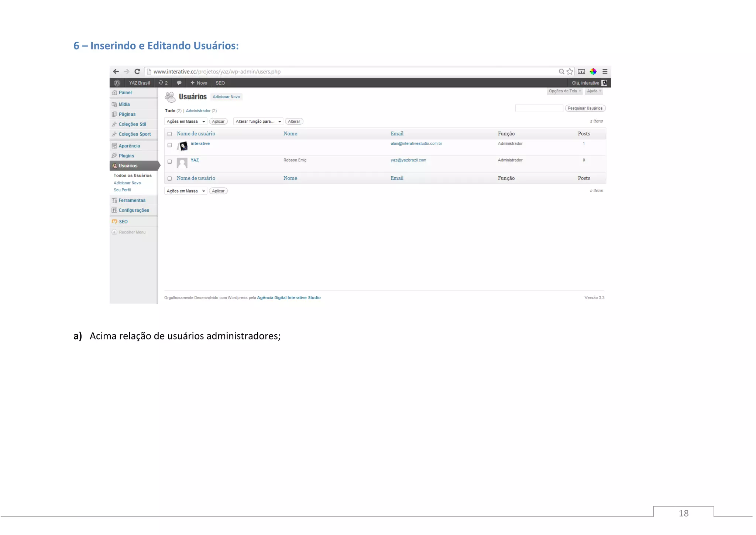
Task: Check the checkbox for user interative
Action: (170, 145)
